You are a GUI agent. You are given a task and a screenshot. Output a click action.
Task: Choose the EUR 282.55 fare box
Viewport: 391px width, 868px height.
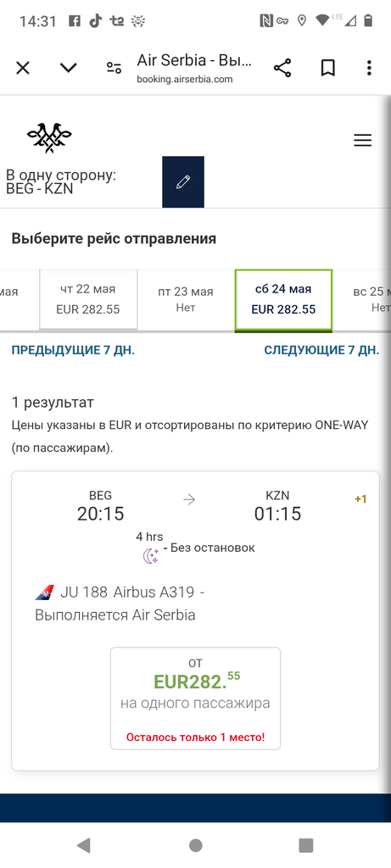(195, 698)
